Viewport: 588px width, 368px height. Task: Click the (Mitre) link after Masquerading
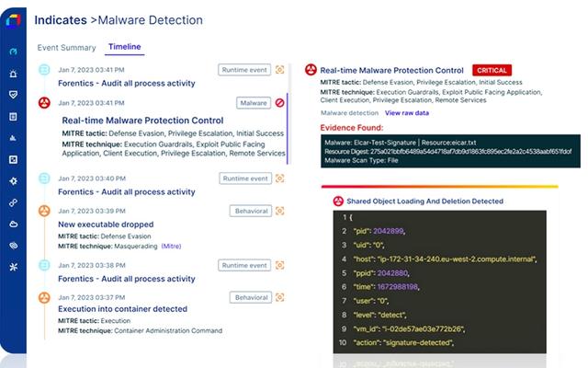point(172,246)
